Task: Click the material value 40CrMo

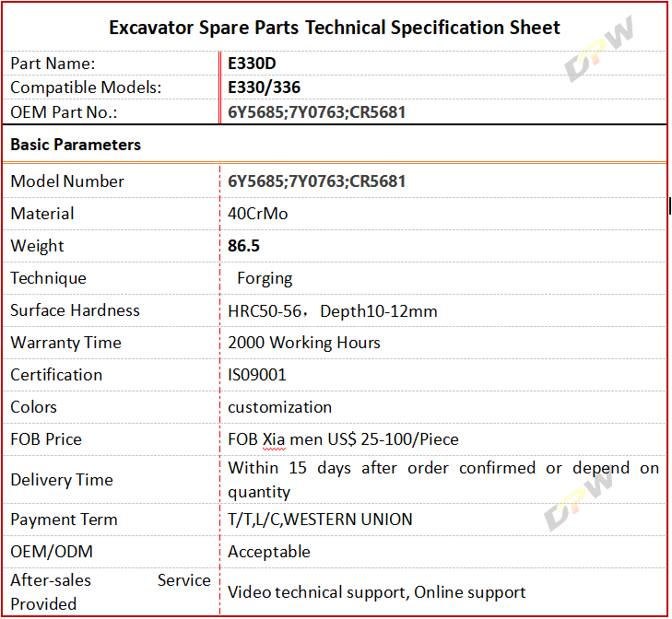Action: [x=257, y=214]
